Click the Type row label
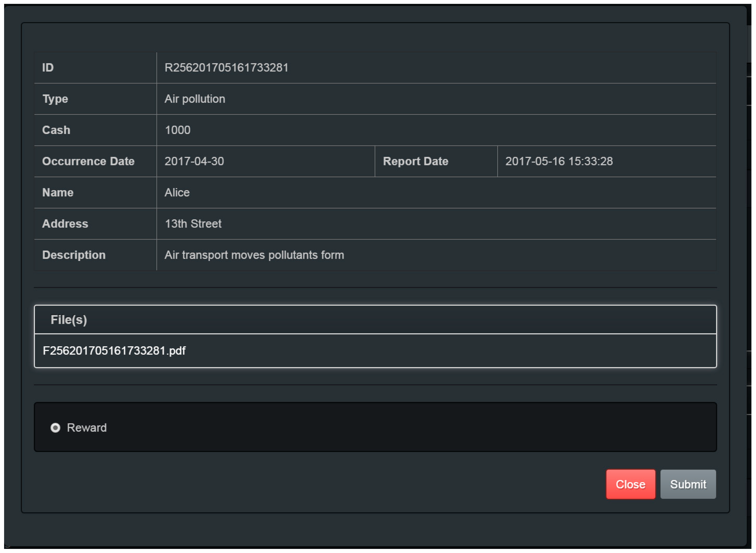 (x=55, y=99)
